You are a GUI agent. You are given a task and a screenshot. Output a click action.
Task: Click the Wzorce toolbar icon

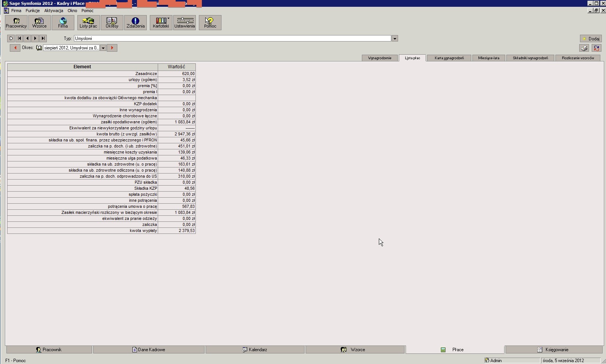coord(40,23)
